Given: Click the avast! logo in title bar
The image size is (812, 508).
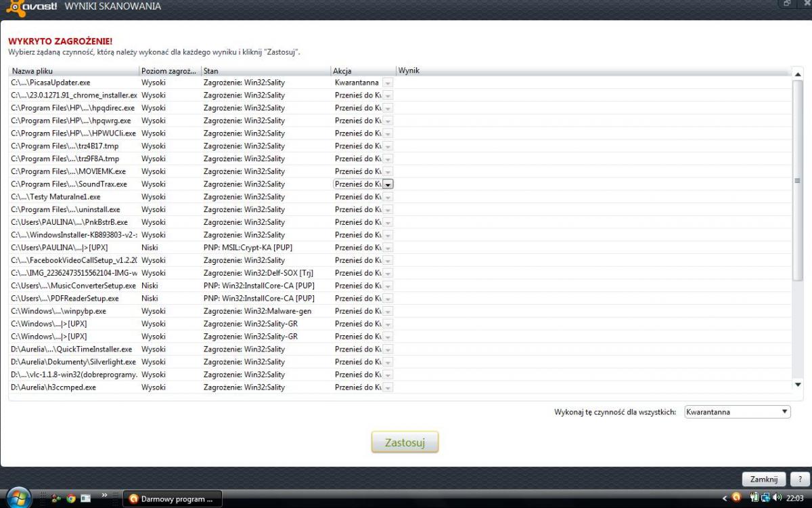Looking at the screenshot, I should point(30,6).
